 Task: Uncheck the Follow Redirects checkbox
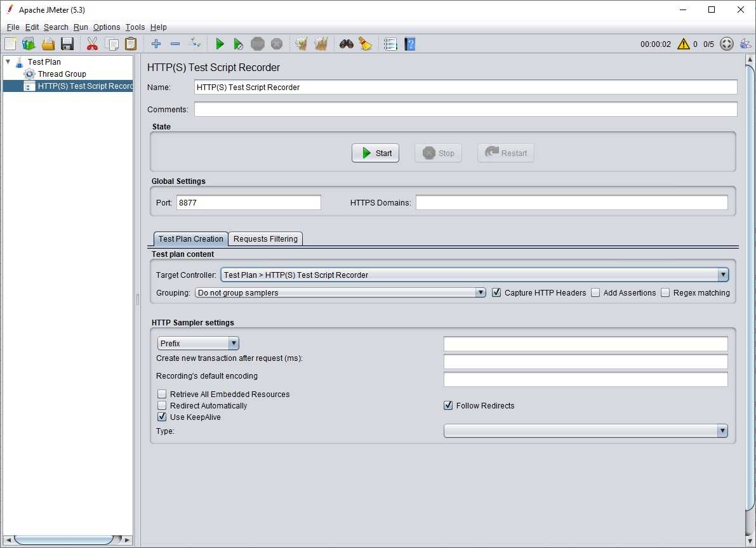tap(448, 405)
